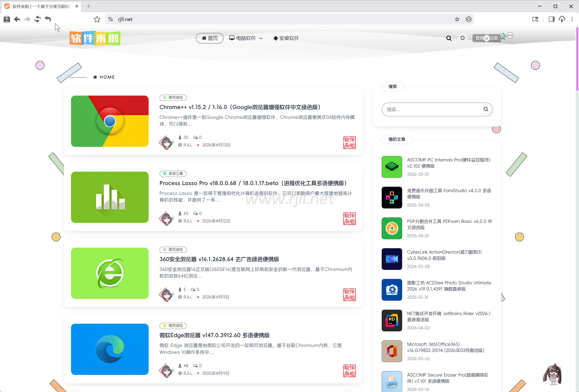The height and width of the screenshot is (392, 579).
Task: Bookmark page with address bar star icon
Action: tap(457, 19)
